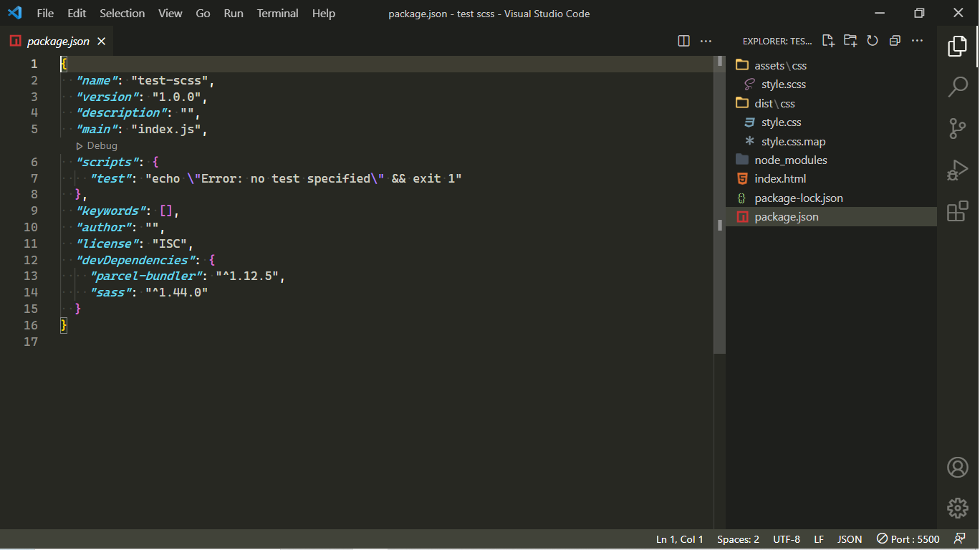The height and width of the screenshot is (550, 980).
Task: Open the Explorer view in activity bar
Action: [958, 47]
